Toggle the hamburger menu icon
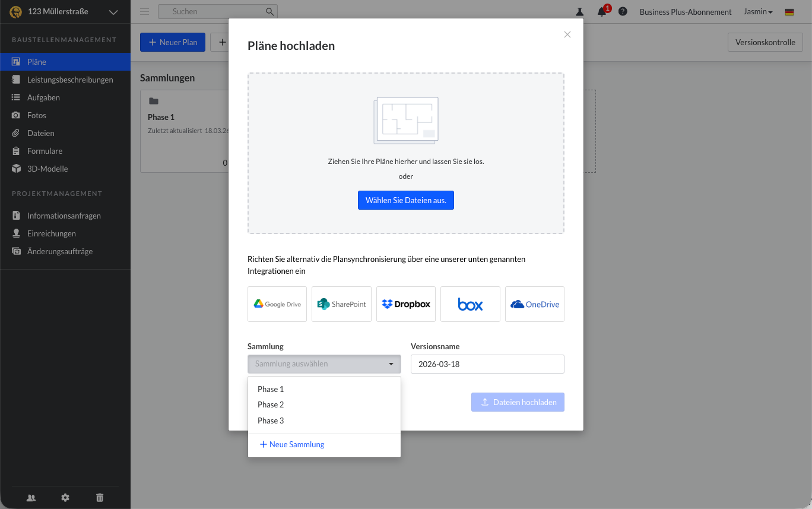The width and height of the screenshot is (812, 509). 144,11
